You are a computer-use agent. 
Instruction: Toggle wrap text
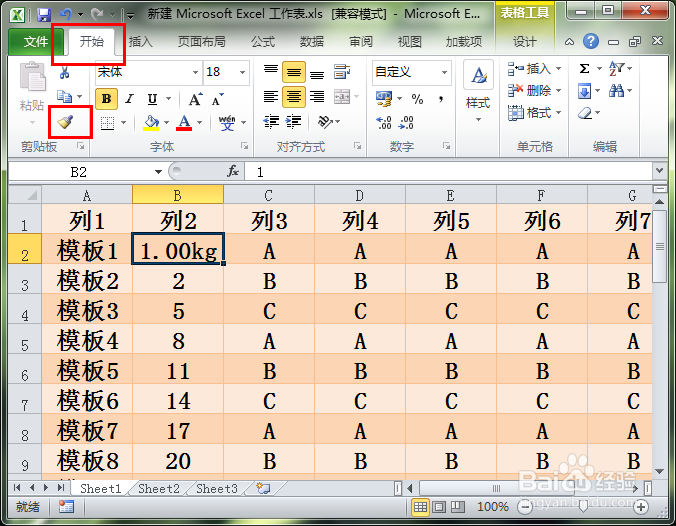[341, 72]
